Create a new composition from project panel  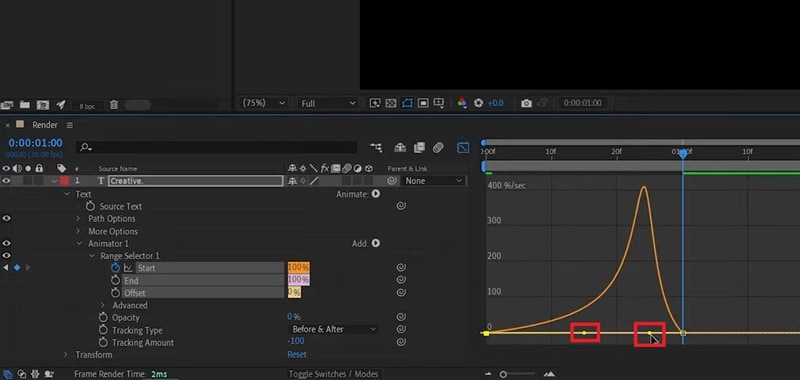43,105
